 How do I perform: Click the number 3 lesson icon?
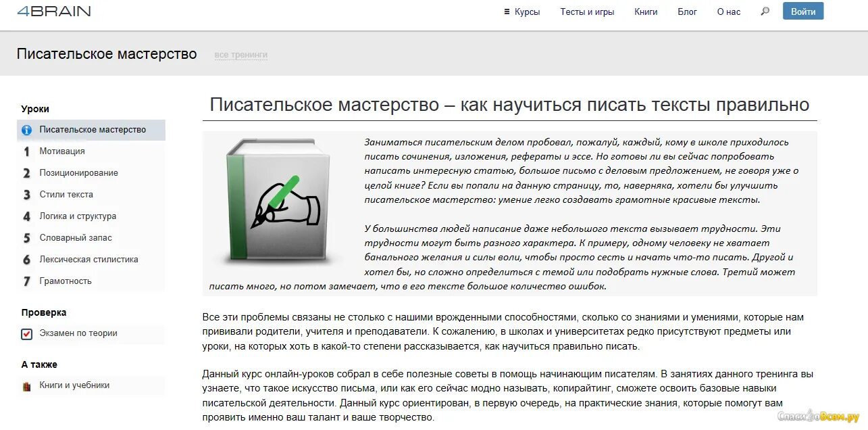tap(26, 195)
